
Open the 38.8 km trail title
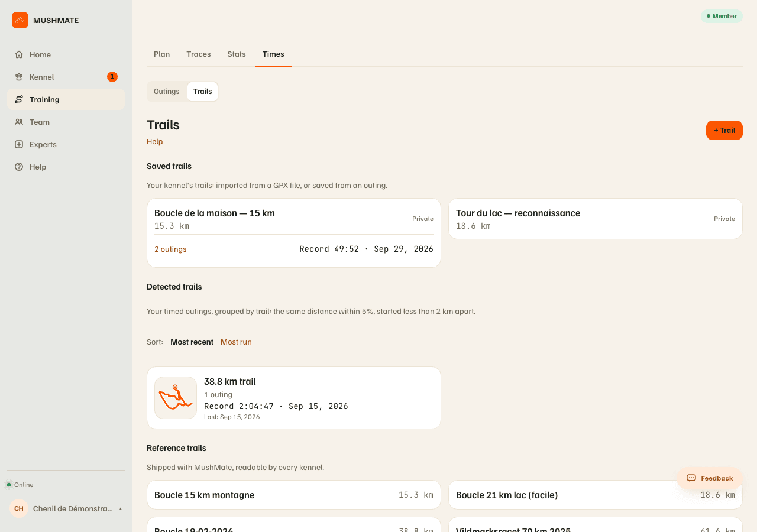coord(230,382)
